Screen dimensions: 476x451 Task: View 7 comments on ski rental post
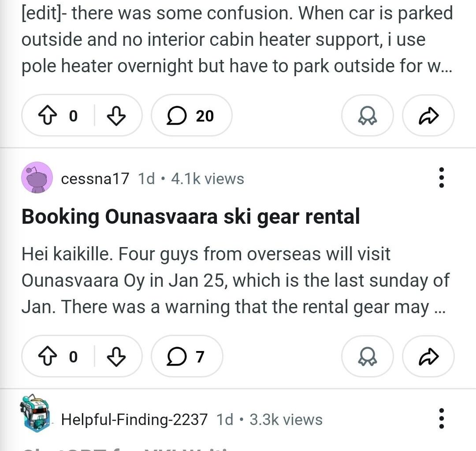187,356
